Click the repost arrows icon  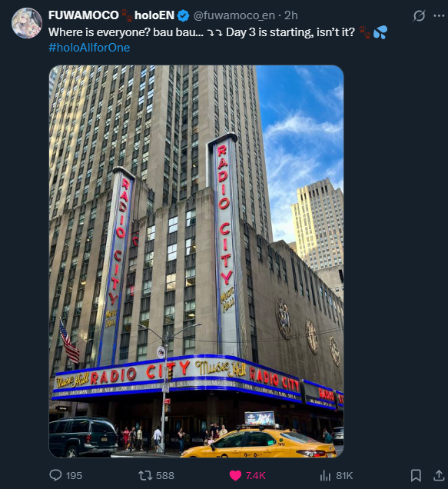[145, 475]
